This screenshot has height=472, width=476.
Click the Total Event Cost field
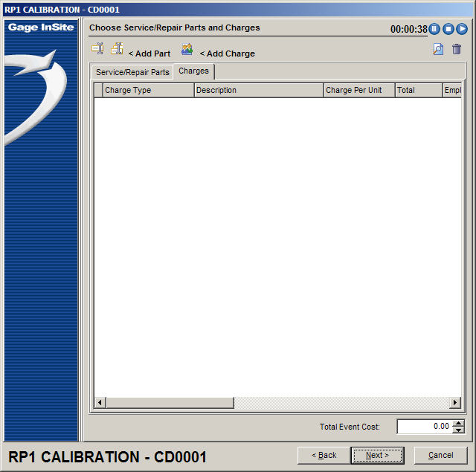424,427
